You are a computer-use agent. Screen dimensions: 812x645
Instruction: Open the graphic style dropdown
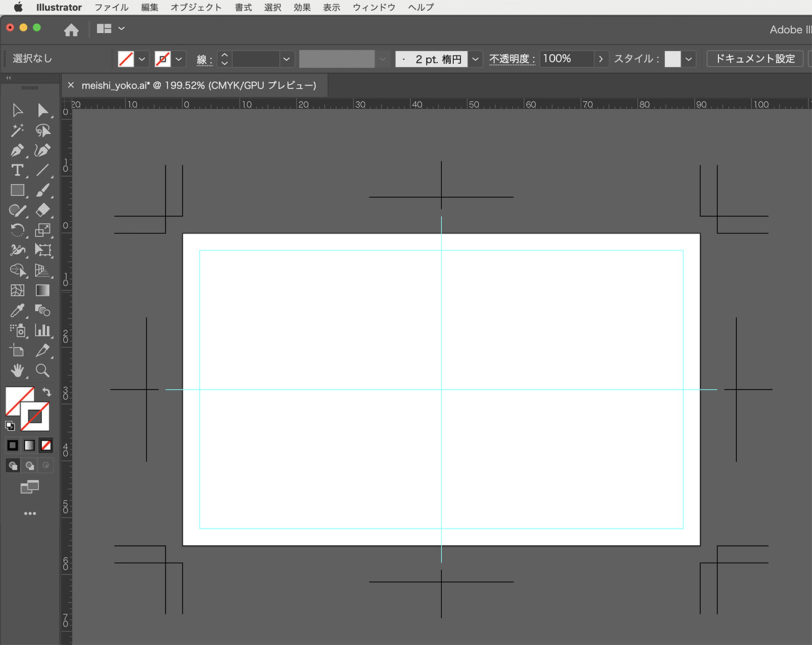point(688,59)
